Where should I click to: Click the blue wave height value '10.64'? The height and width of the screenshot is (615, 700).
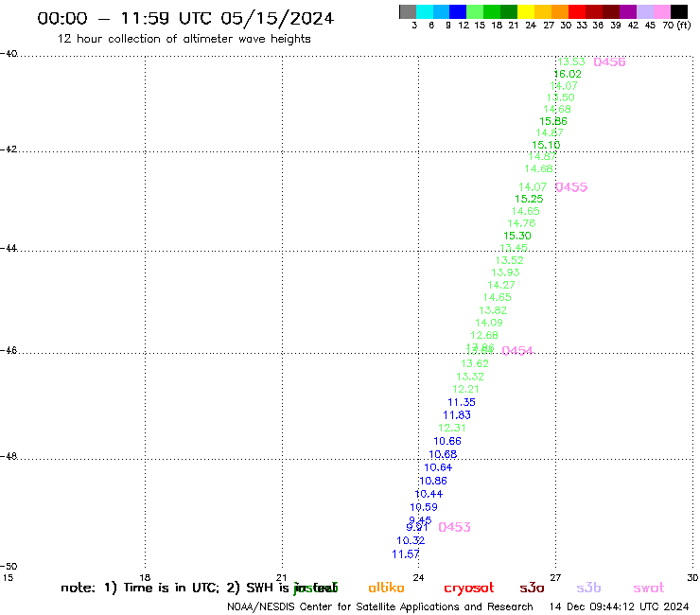pos(438,467)
